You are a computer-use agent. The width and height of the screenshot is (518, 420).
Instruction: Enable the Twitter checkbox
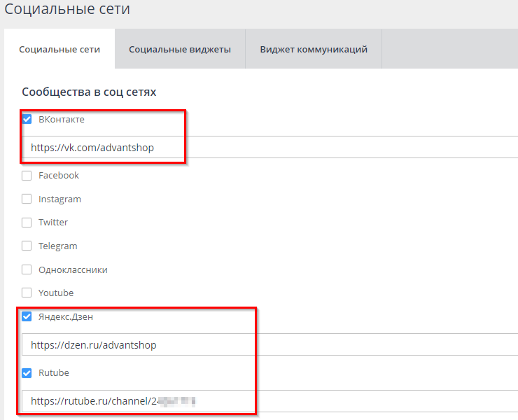27,223
